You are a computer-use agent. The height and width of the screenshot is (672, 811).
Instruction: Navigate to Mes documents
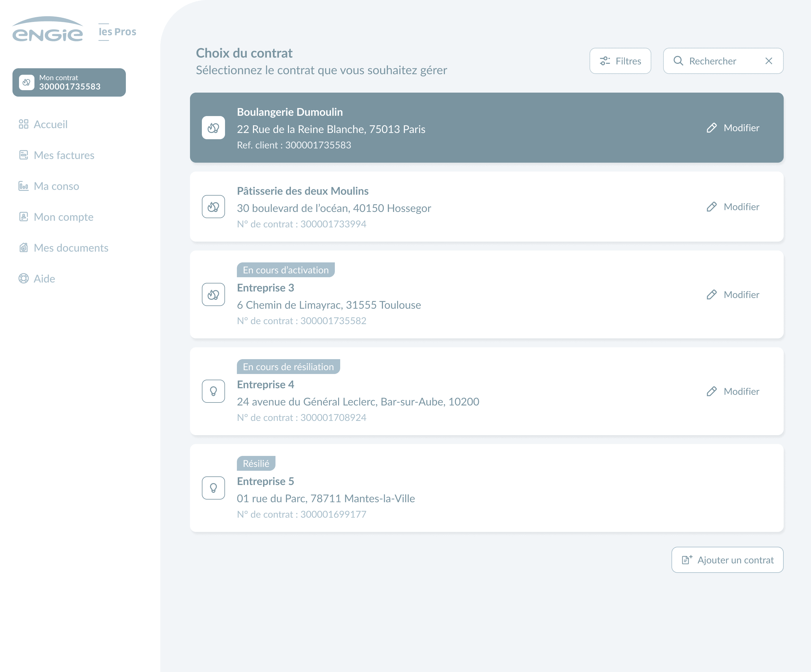coord(71,248)
